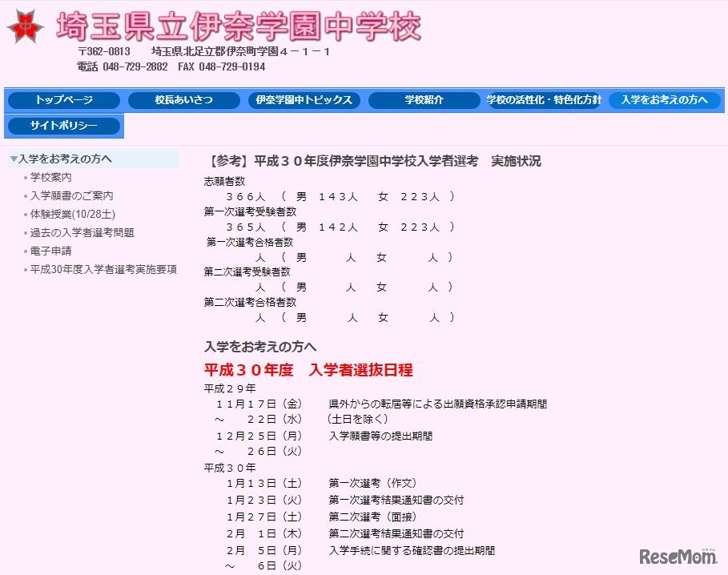Open the 電子申請 sidebar link

50,251
